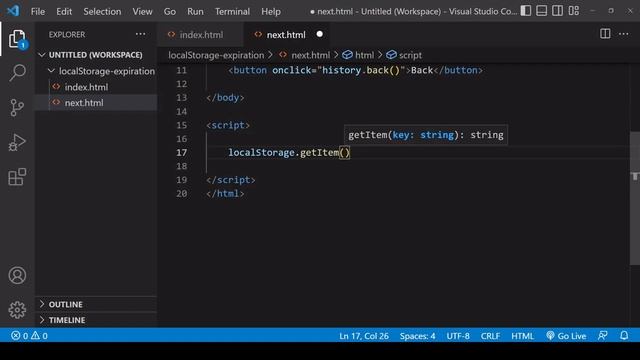
Task: Click the script breadcrumb
Action: [404, 55]
